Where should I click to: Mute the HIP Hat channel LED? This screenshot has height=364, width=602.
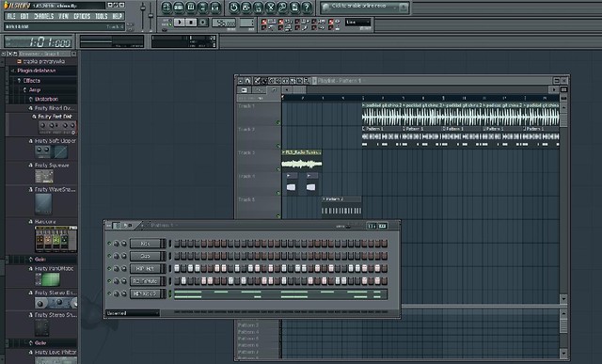point(109,268)
